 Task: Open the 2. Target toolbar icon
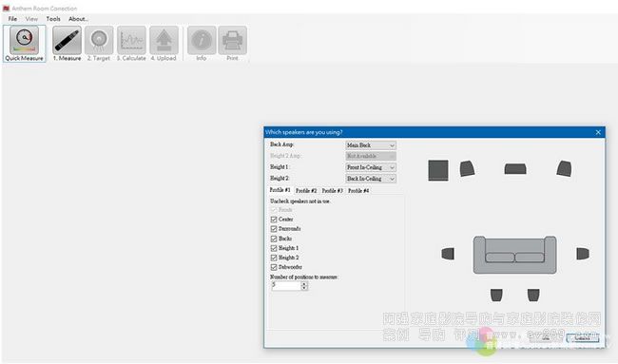coord(99,40)
